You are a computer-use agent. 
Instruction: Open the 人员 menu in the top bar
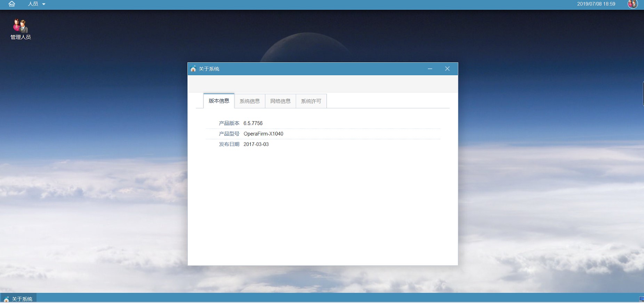[x=33, y=4]
